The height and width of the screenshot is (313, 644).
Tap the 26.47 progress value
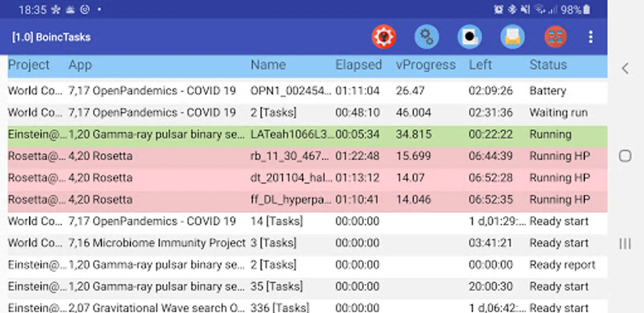(x=410, y=91)
